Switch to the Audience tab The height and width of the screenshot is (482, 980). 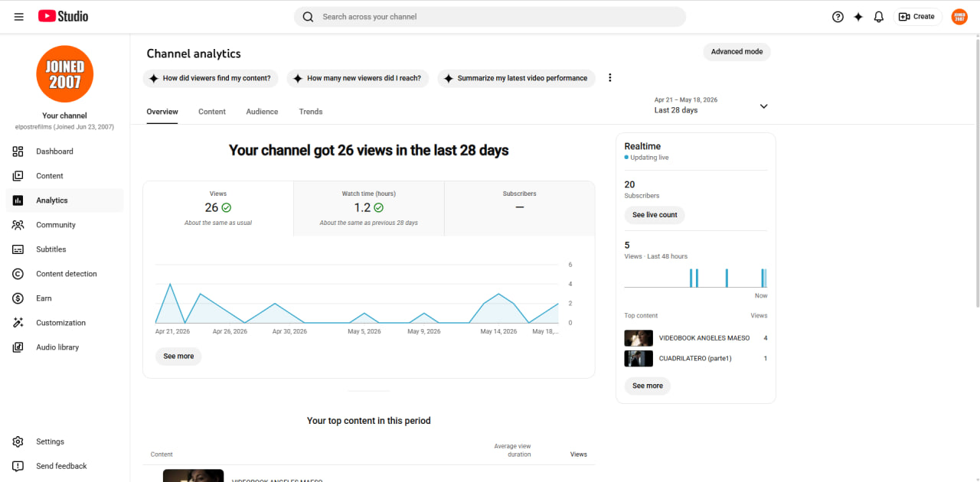coord(262,112)
